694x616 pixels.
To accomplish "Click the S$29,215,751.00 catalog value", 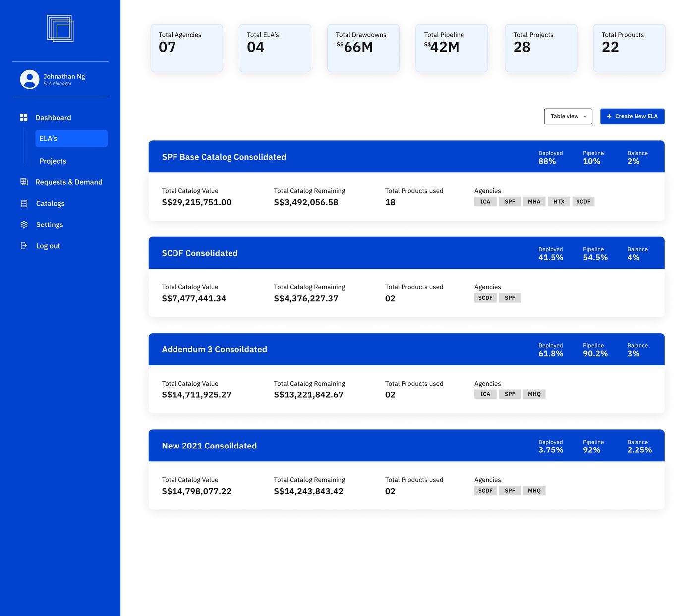I will 197,202.
